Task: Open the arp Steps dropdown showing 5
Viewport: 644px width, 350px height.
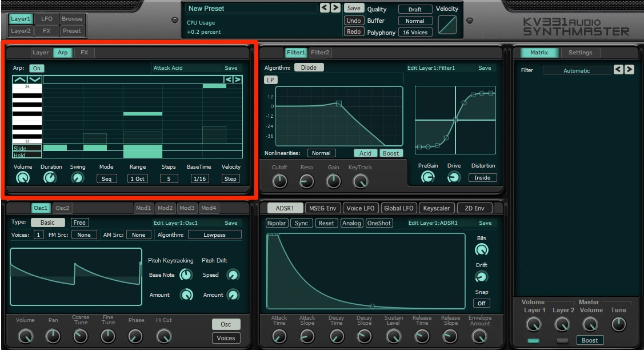Action: point(169,178)
